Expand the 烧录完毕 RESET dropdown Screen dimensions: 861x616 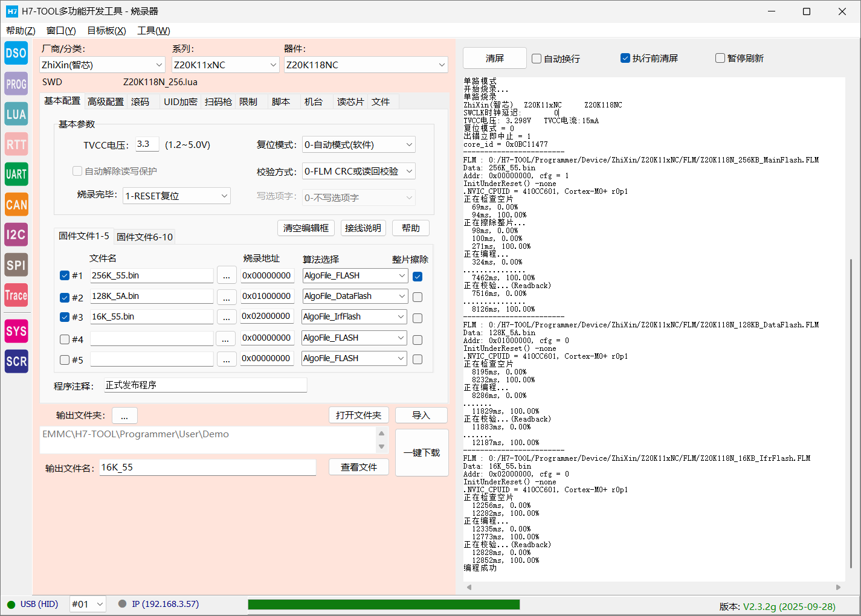click(x=176, y=196)
